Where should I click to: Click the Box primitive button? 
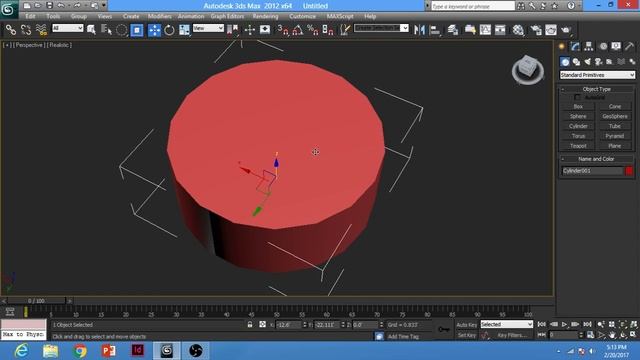pyautogui.click(x=578, y=107)
